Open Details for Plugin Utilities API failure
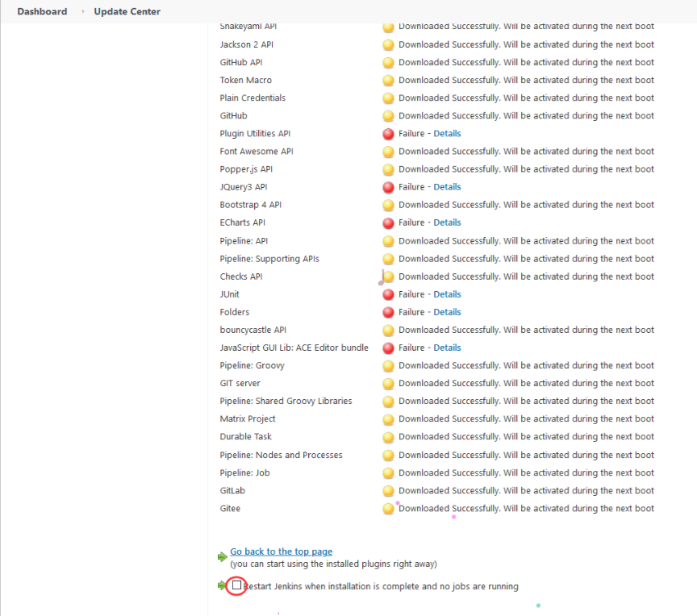 click(x=447, y=133)
